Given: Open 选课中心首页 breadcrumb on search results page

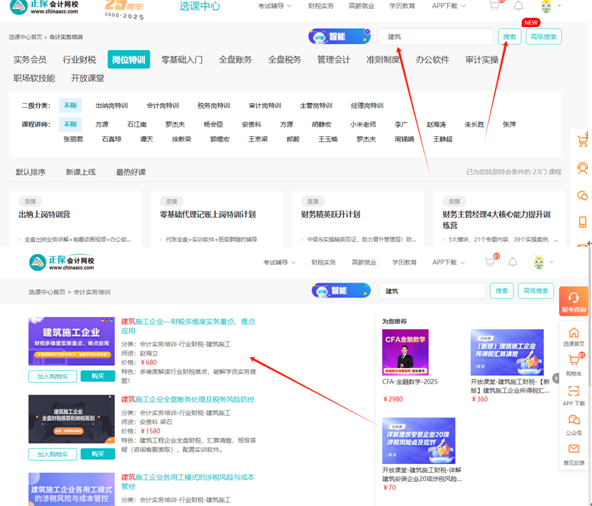Looking at the screenshot, I should (47, 292).
